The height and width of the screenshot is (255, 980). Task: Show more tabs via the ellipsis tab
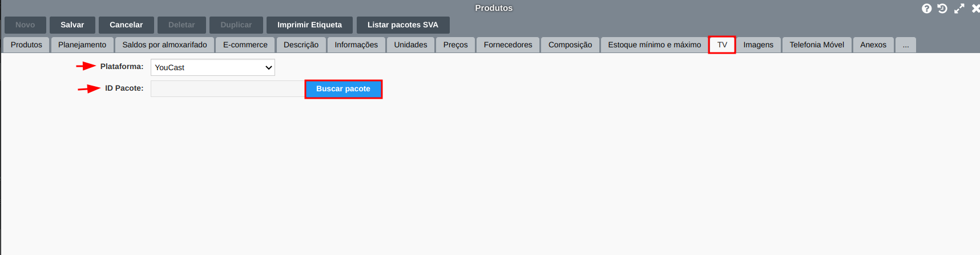pyautogui.click(x=906, y=45)
